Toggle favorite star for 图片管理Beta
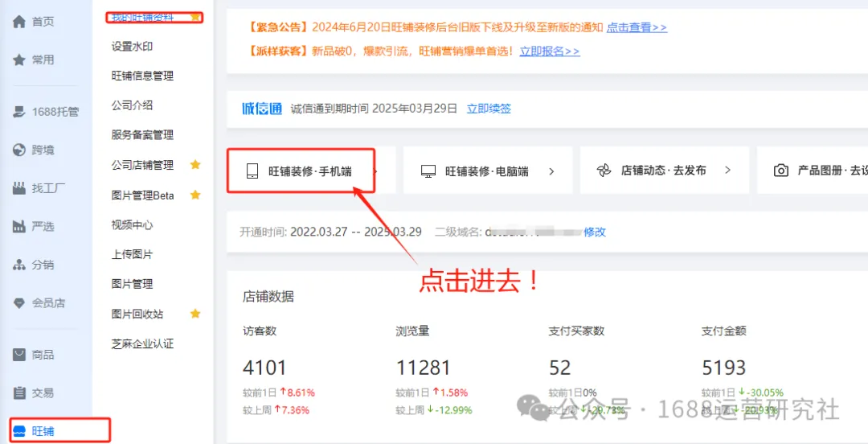The height and width of the screenshot is (444, 868). pos(195,195)
